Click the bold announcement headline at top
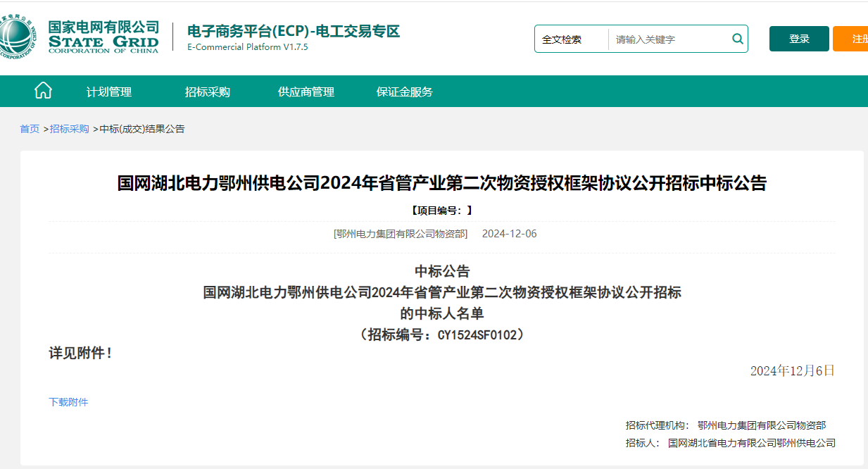Screen dimensions: 868x469 441,184
